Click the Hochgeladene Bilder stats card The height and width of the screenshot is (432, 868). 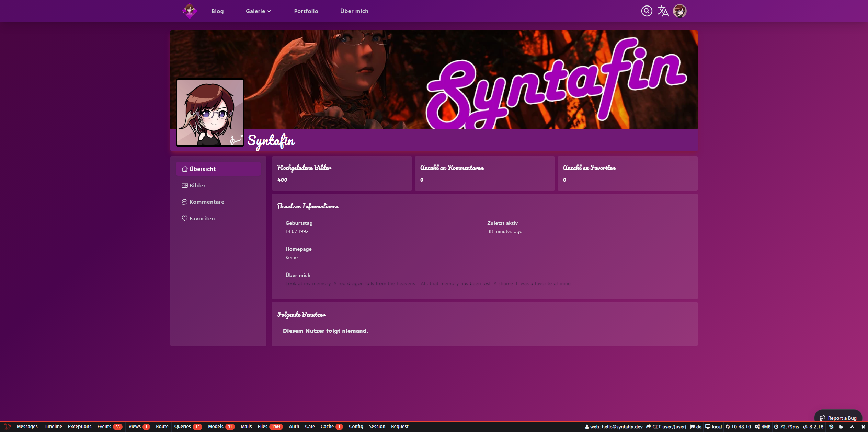pos(342,174)
